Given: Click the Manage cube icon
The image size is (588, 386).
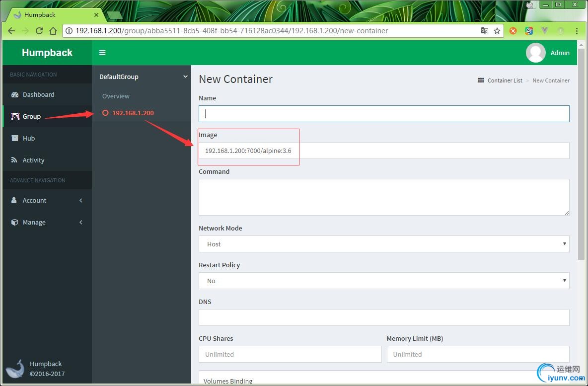Looking at the screenshot, I should pyautogui.click(x=14, y=222).
